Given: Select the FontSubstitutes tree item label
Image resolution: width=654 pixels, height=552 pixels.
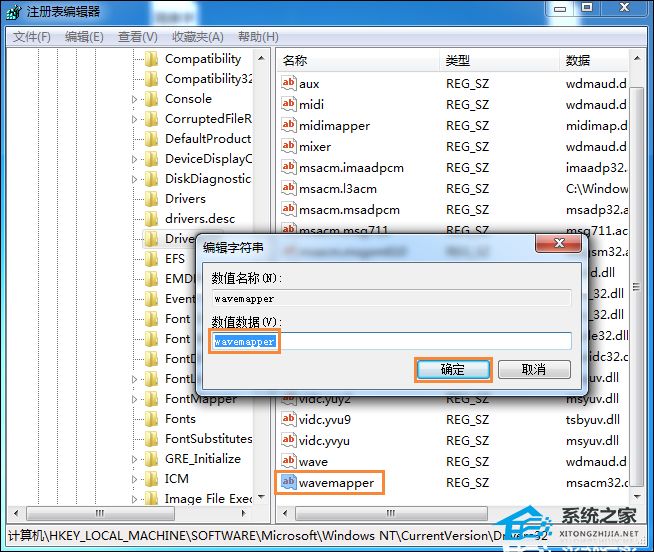Looking at the screenshot, I should click(x=209, y=439).
